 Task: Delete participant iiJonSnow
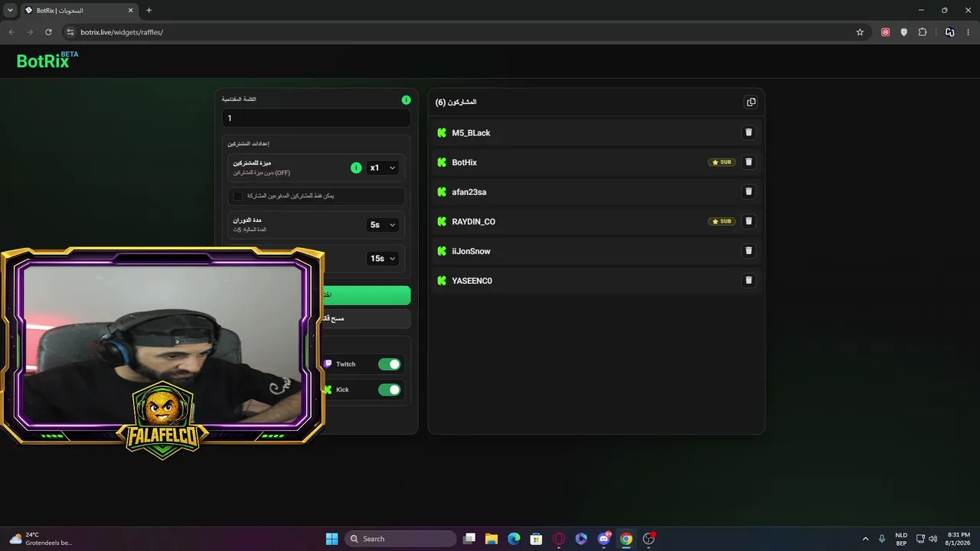pos(749,250)
